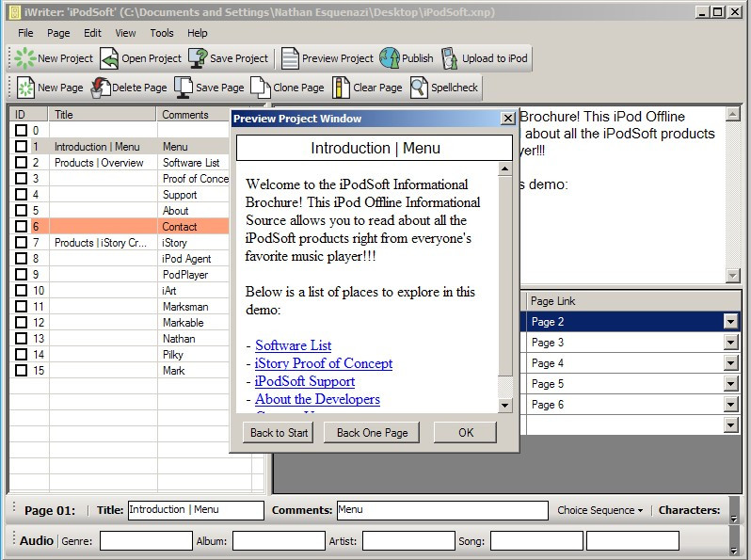
Task: Open the Page menu
Action: 58,33
